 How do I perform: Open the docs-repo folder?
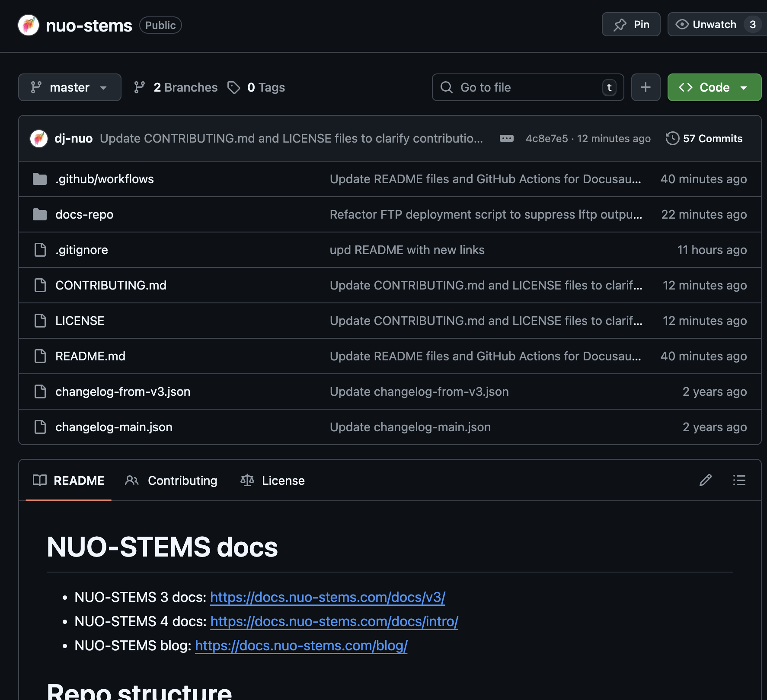tap(84, 214)
